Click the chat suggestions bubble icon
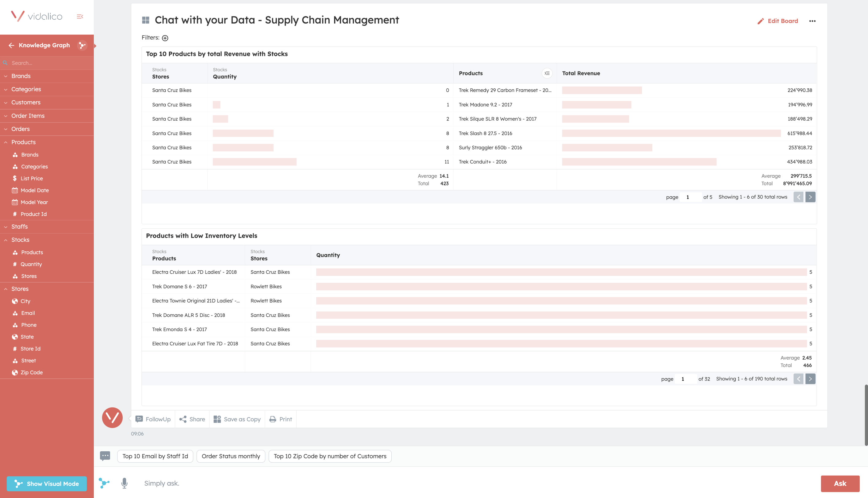The image size is (868, 498). [105, 456]
